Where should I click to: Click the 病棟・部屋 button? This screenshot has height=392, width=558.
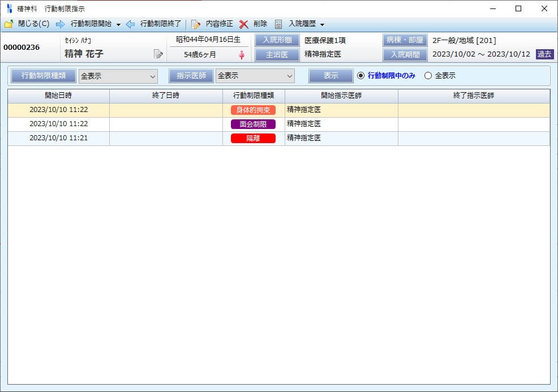(405, 40)
